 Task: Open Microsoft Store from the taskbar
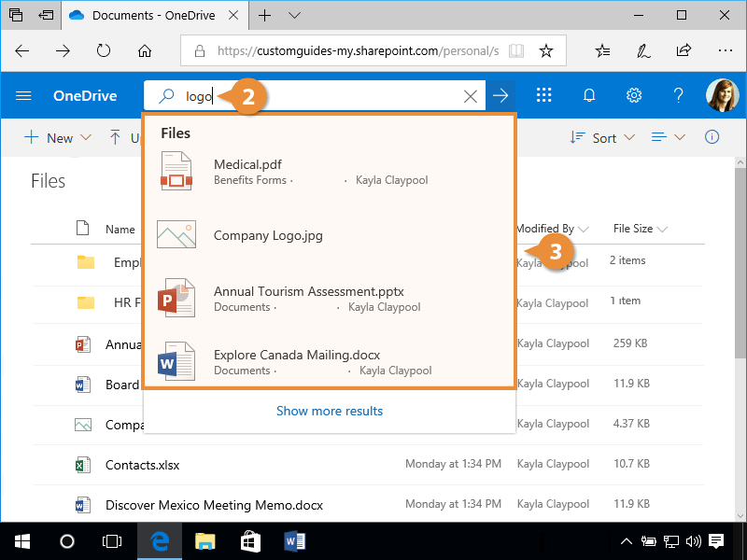coord(250,541)
